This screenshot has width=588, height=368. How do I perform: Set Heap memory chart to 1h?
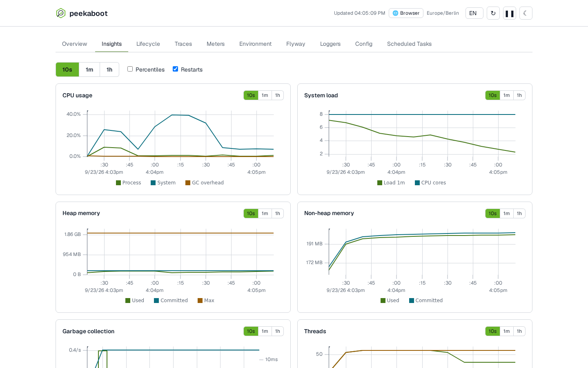tap(278, 213)
